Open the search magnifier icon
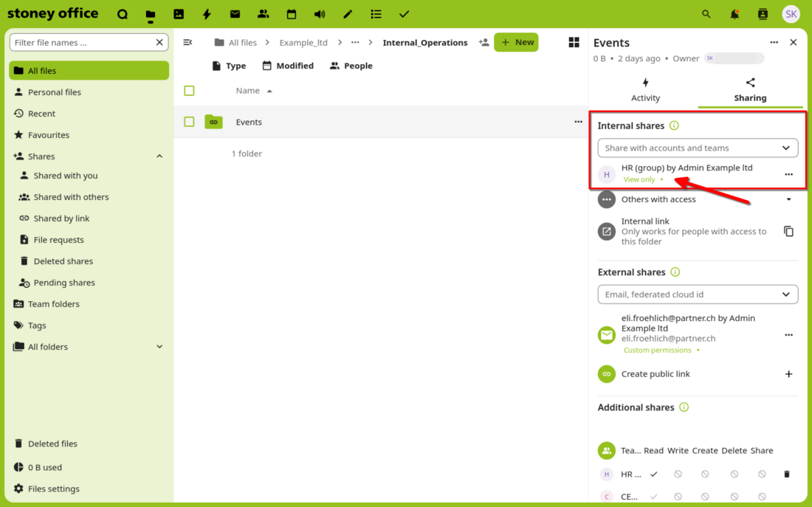The width and height of the screenshot is (812, 507). [x=706, y=14]
